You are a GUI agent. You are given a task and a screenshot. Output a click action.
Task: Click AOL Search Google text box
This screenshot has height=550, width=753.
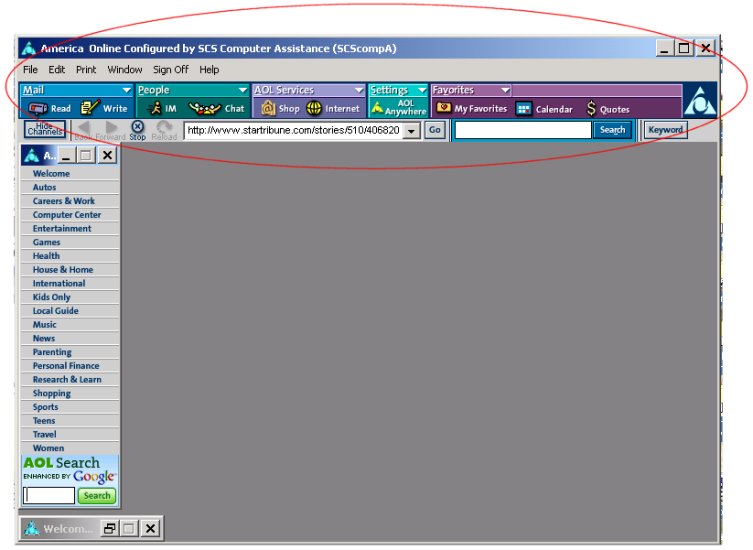[49, 495]
